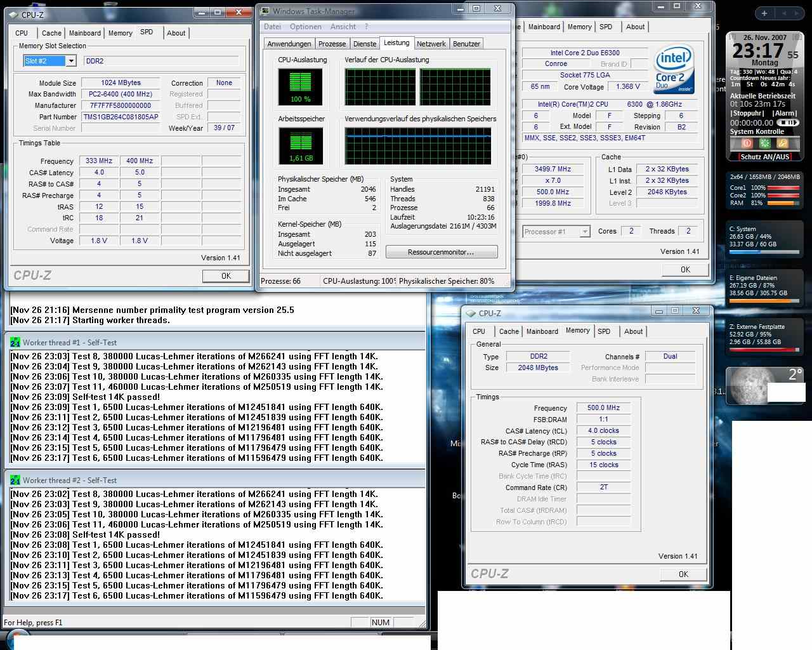Open the Ressourcenmonitor... button

[x=441, y=252]
